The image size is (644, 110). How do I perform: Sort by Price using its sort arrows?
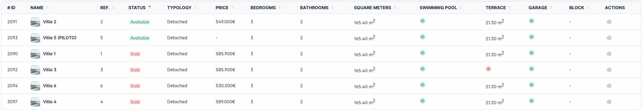232,8
